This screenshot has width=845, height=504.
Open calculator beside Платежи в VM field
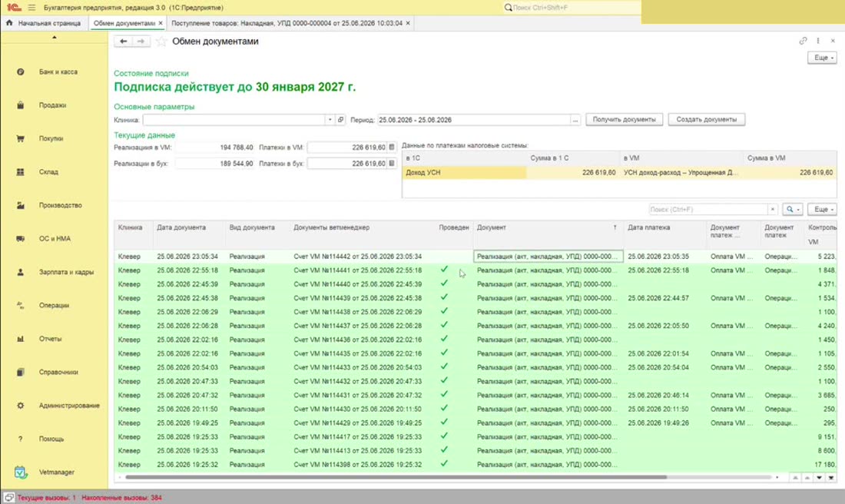tap(392, 148)
